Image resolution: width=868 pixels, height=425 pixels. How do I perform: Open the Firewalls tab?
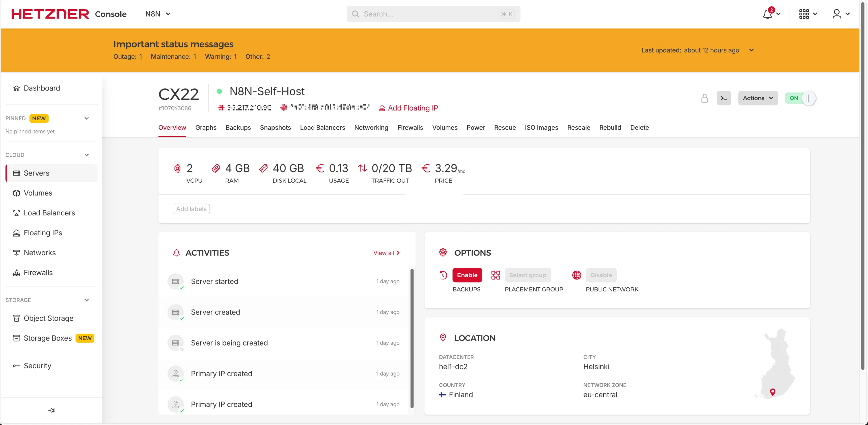pyautogui.click(x=410, y=127)
